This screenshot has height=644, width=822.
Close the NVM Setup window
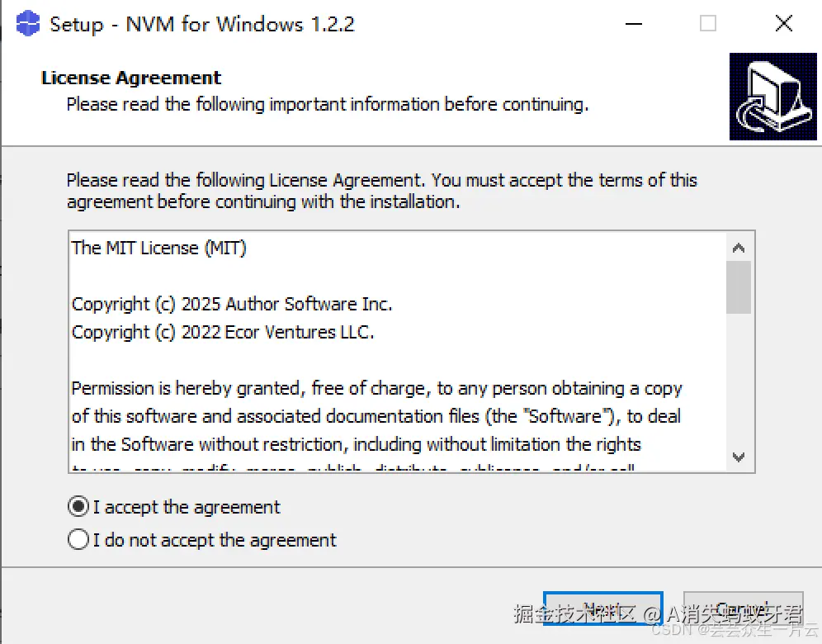(784, 23)
